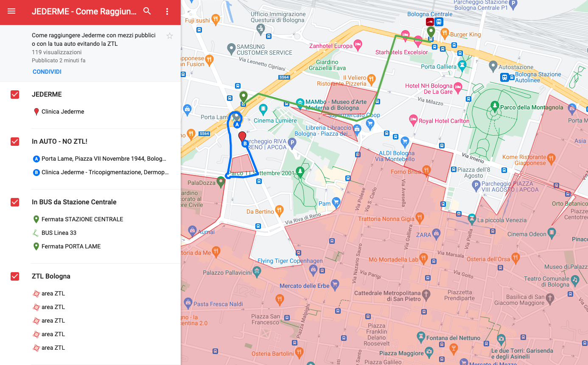Click the Osteria dell'Orsa restaurant icon
Screen dimensions: 588x365
(x=515, y=257)
